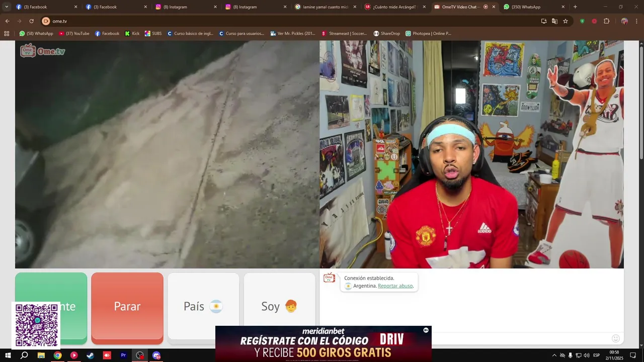Open the Facebook bookmark
Image resolution: width=644 pixels, height=362 pixels.
[107, 34]
